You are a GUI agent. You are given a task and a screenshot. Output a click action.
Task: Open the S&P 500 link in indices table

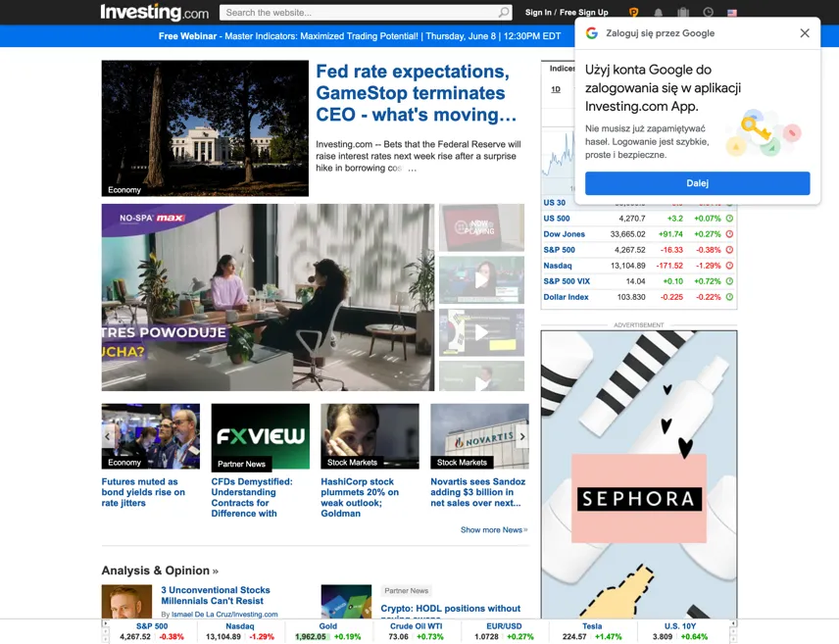[x=559, y=250]
